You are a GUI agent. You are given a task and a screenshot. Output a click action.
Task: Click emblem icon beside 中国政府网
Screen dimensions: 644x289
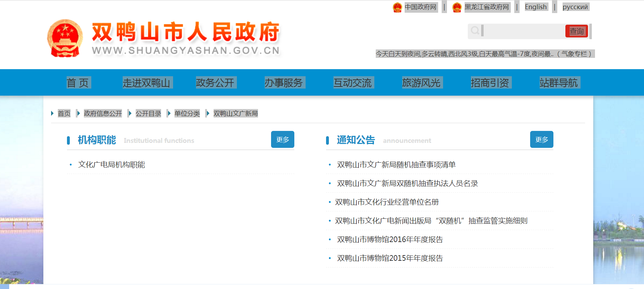coord(397,7)
